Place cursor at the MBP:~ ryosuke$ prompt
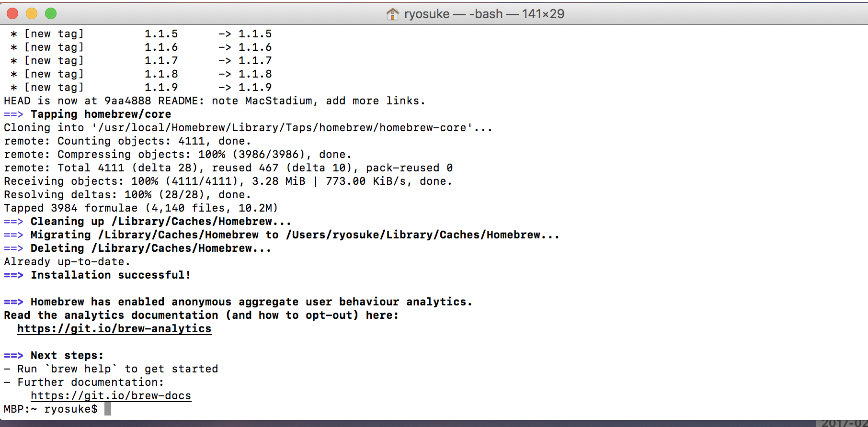This screenshot has width=868, height=427. pyautogui.click(x=108, y=409)
